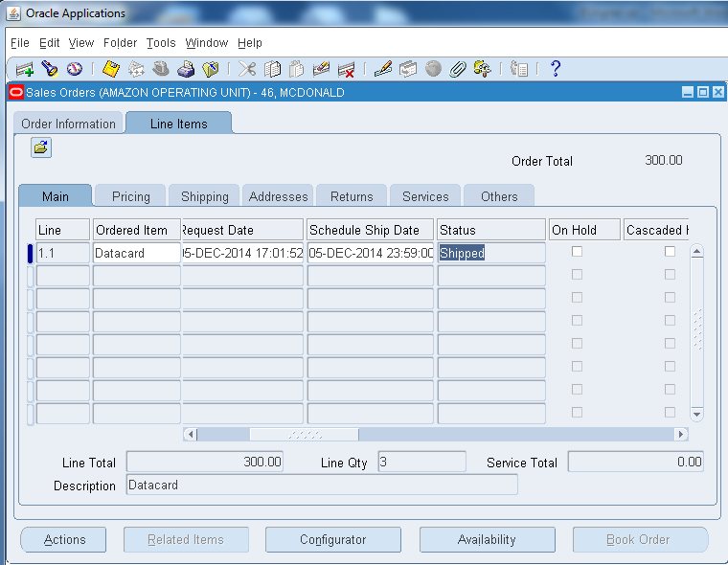Open the Others sub-tab
The height and width of the screenshot is (565, 728).
pos(499,196)
